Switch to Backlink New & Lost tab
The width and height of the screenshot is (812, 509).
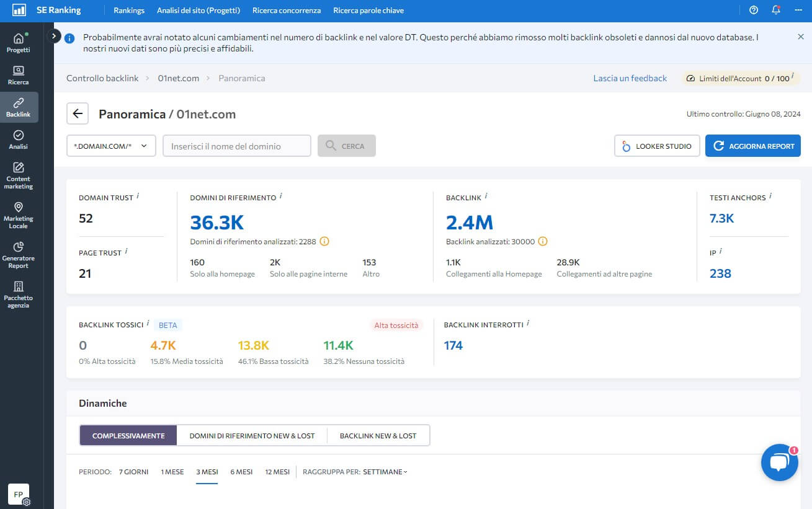[378, 435]
